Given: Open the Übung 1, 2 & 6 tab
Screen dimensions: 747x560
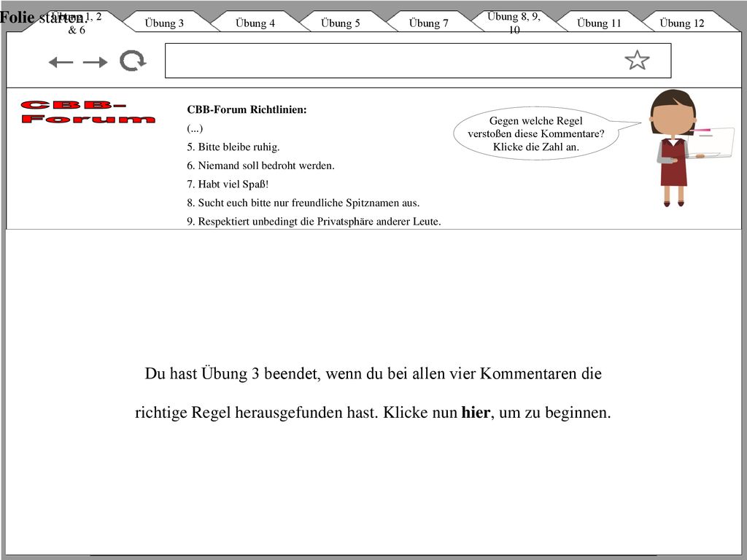Looking at the screenshot, I should pyautogui.click(x=76, y=22).
